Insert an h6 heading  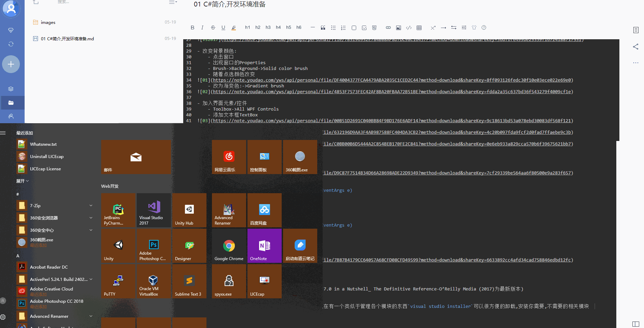(299, 27)
